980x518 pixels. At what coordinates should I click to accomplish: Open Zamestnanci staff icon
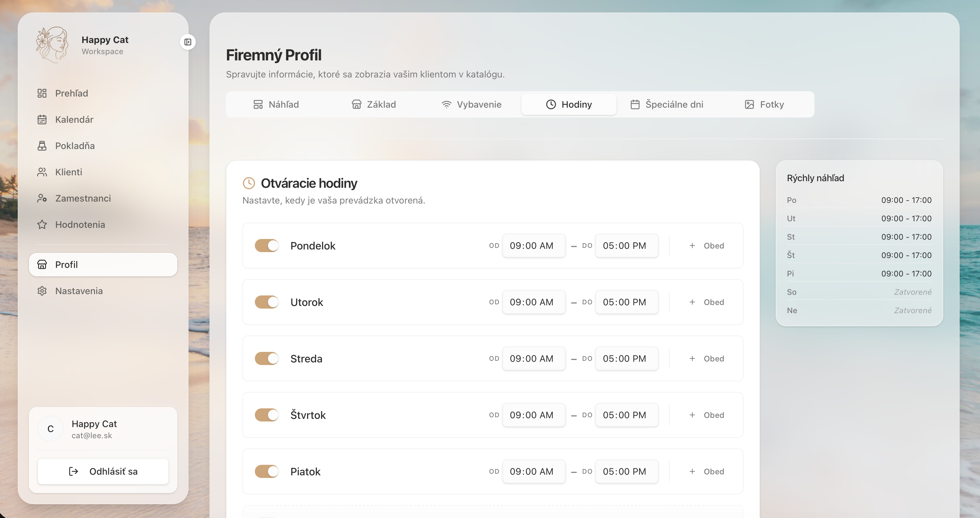[42, 198]
